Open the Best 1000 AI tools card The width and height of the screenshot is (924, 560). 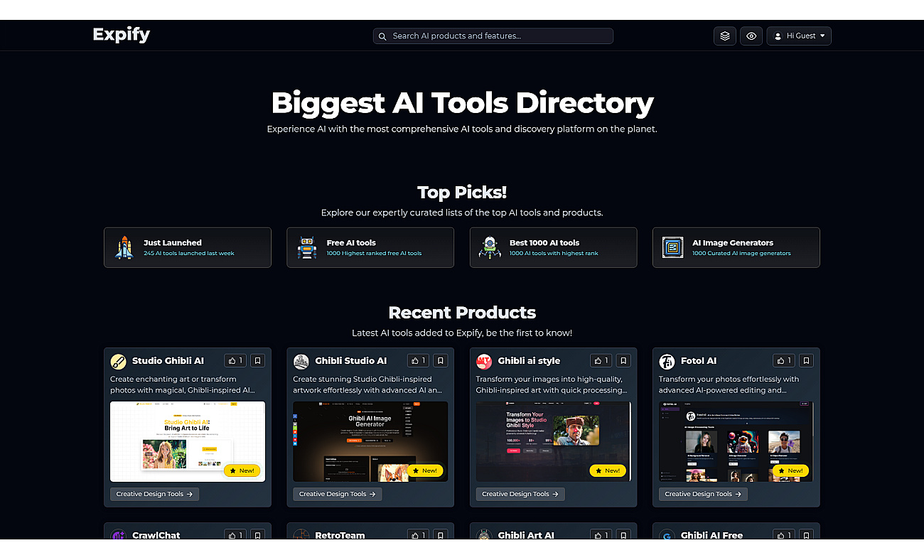tap(554, 247)
